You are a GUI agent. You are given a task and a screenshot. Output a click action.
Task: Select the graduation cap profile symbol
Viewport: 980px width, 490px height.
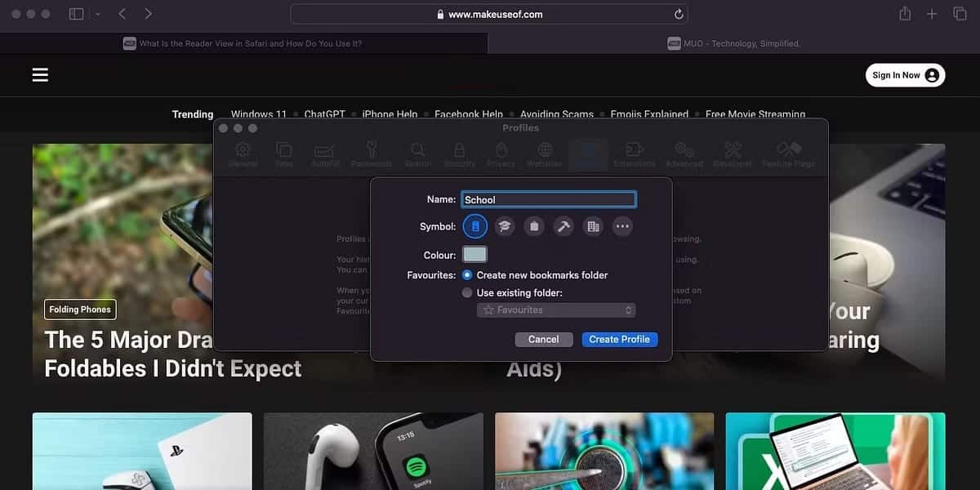click(x=505, y=226)
